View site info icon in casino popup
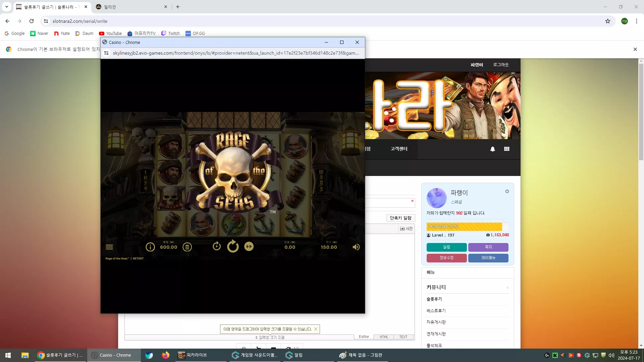 coord(106,53)
